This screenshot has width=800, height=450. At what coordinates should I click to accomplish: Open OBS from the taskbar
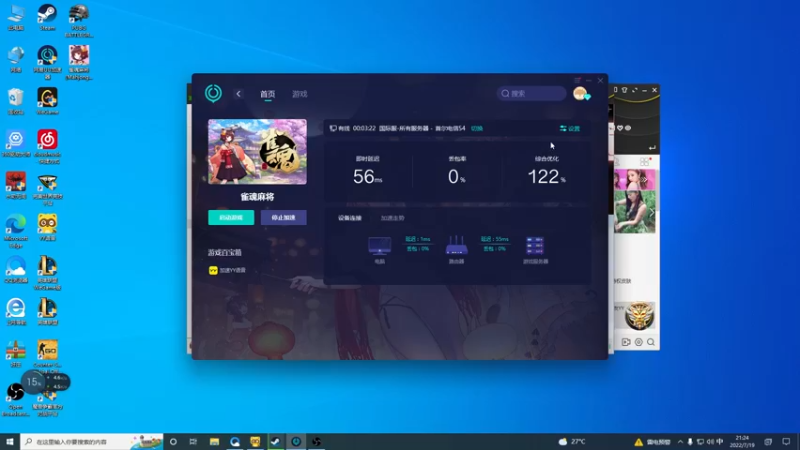click(x=316, y=441)
